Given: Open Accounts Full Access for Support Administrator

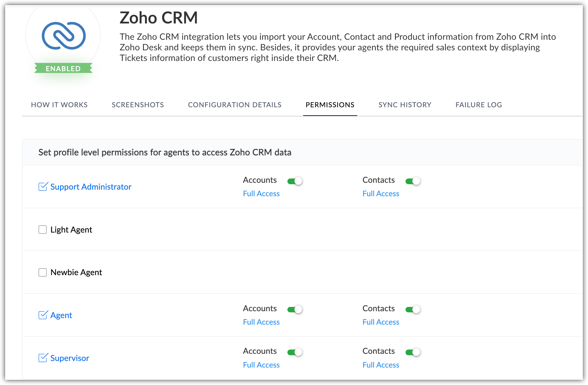Looking at the screenshot, I should pyautogui.click(x=261, y=194).
